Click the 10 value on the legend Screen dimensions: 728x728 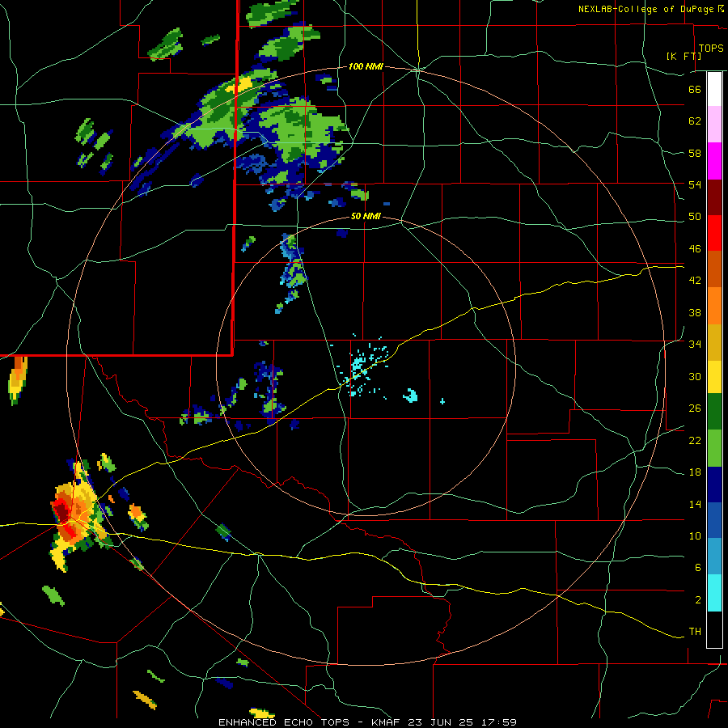[x=695, y=536]
